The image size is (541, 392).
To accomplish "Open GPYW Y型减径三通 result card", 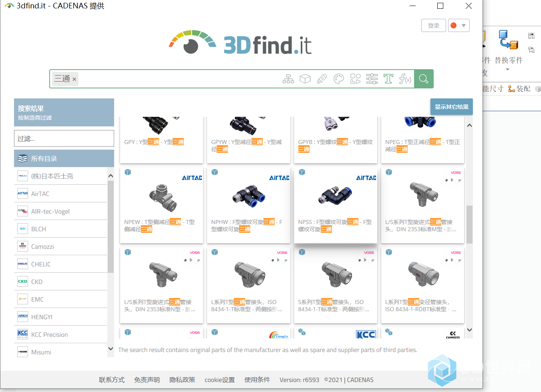I will (x=248, y=140).
